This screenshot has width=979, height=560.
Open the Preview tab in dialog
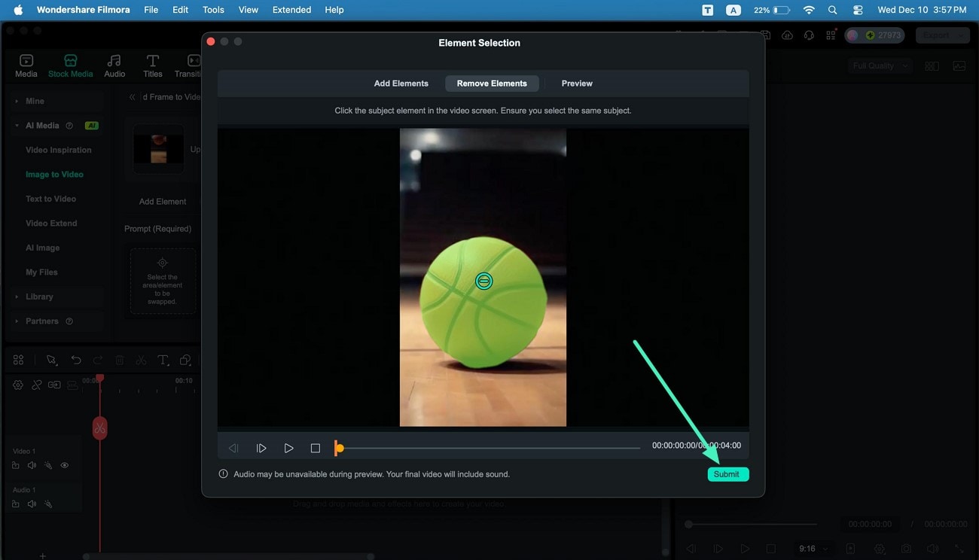pos(577,84)
